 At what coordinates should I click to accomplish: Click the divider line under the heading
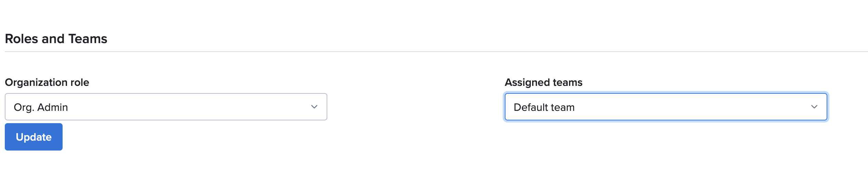point(434,52)
